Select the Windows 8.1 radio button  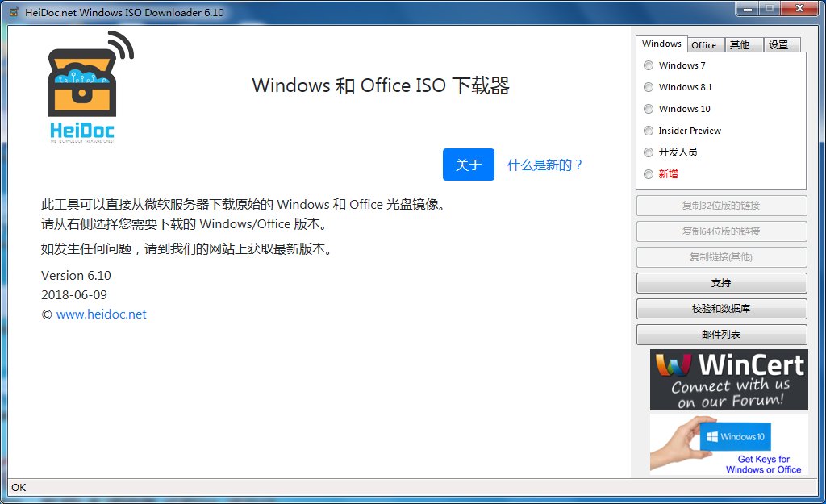pos(649,87)
